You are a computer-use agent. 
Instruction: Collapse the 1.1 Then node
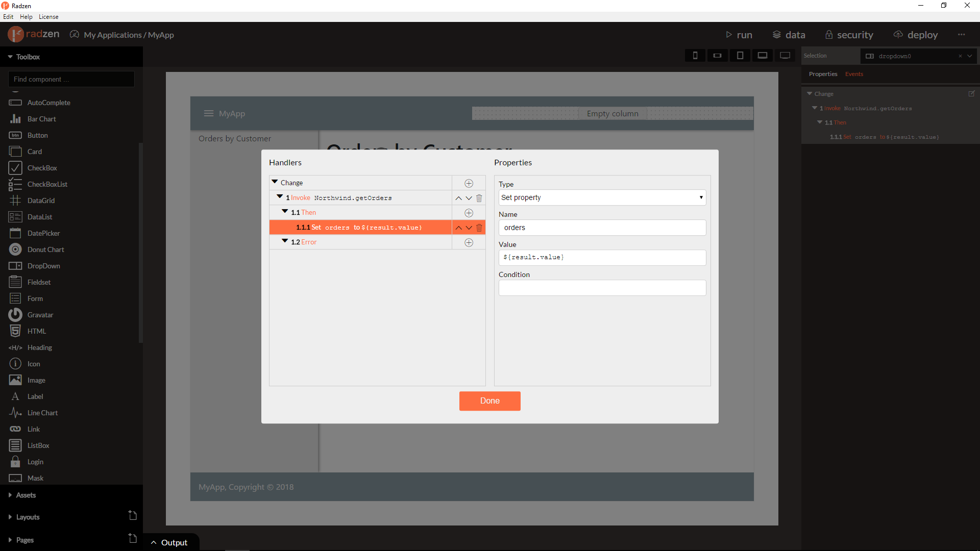point(285,211)
